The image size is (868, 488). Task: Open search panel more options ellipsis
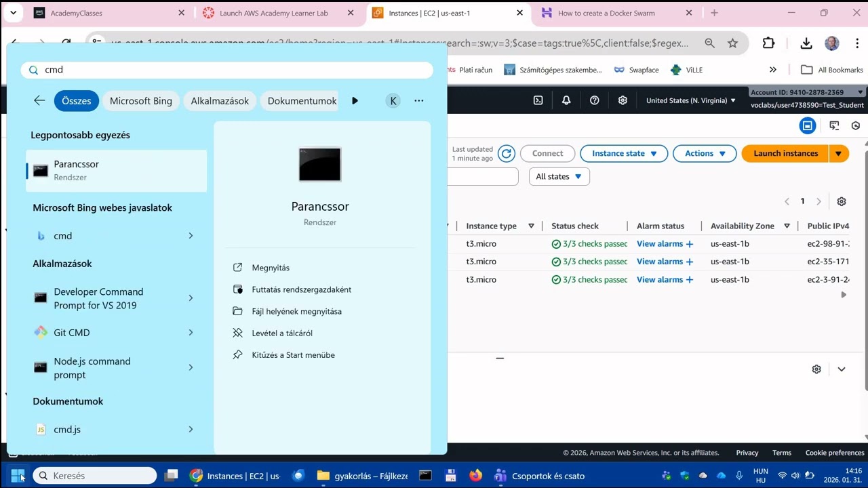[x=419, y=101]
